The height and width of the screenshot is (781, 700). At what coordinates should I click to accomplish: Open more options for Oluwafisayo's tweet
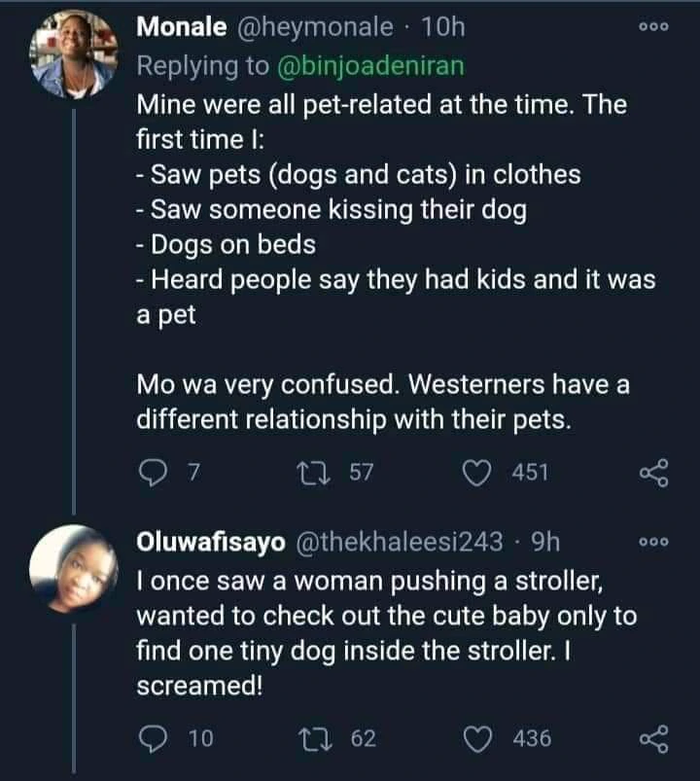[651, 544]
